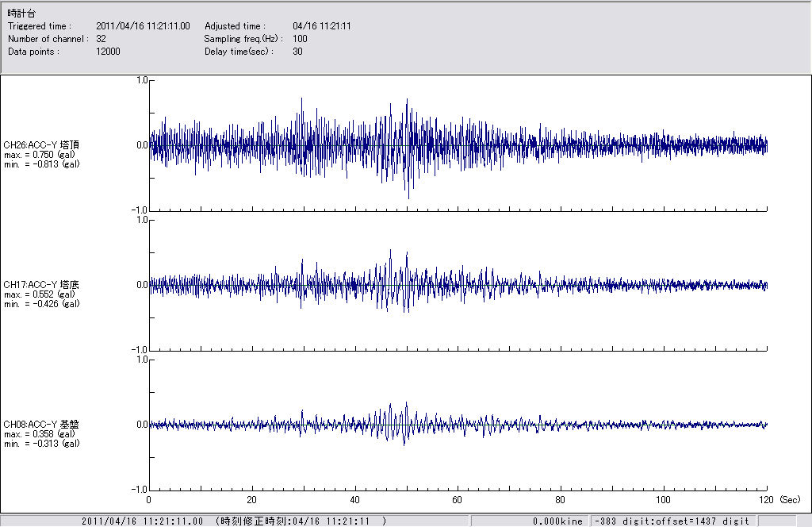Click the CH26 max. = 0.750 (gal) reading
This screenshot has width=812, height=527.
(40, 155)
